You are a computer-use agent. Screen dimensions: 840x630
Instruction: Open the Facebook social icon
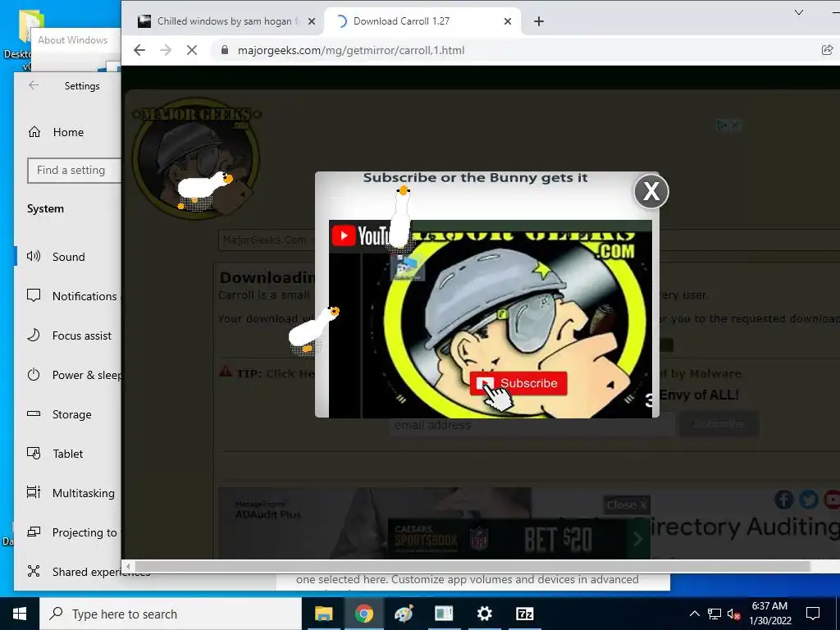pyautogui.click(x=783, y=500)
